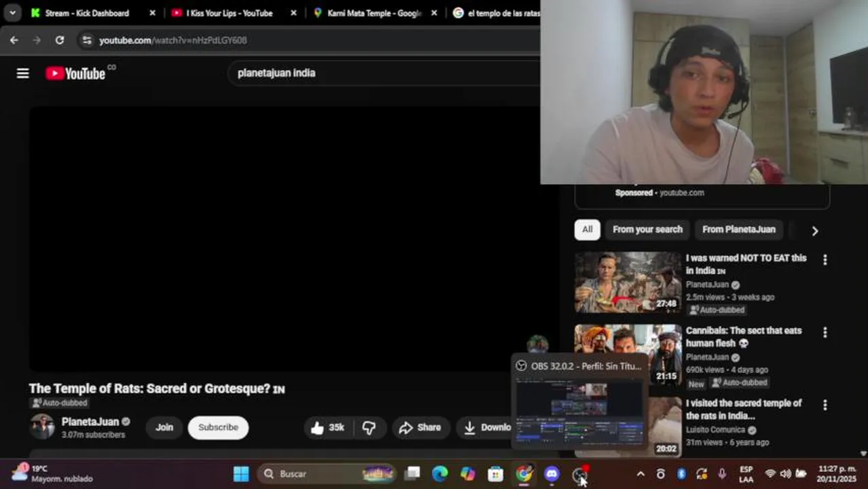Open Task View icon in the taskbar
868x489 pixels.
pos(412,473)
